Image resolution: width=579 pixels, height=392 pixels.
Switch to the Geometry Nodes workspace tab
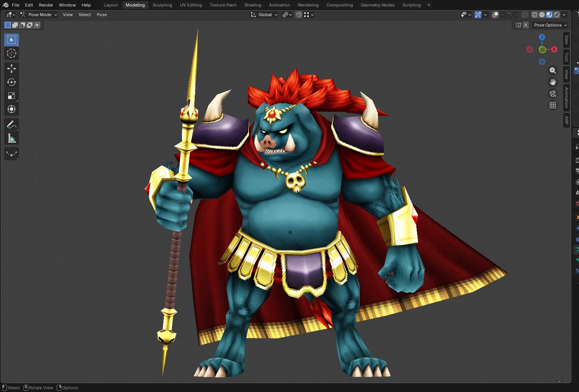[x=377, y=5]
